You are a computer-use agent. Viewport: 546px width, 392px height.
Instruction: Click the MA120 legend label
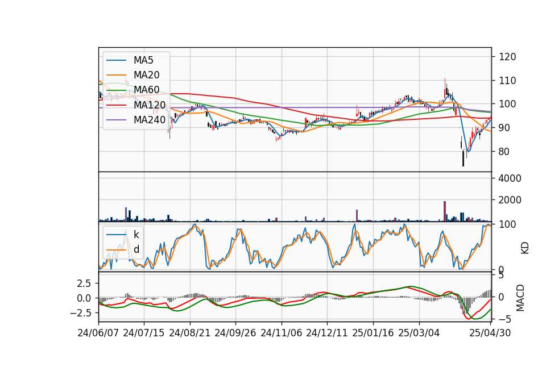click(150, 105)
